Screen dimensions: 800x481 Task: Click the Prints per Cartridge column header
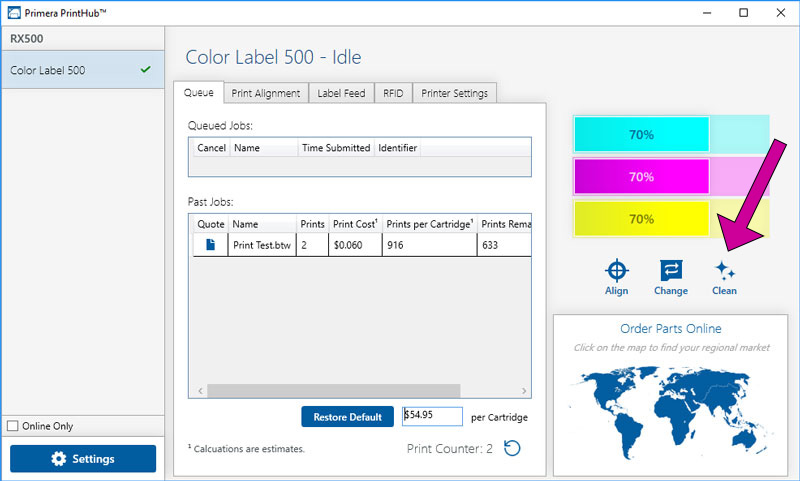430,224
